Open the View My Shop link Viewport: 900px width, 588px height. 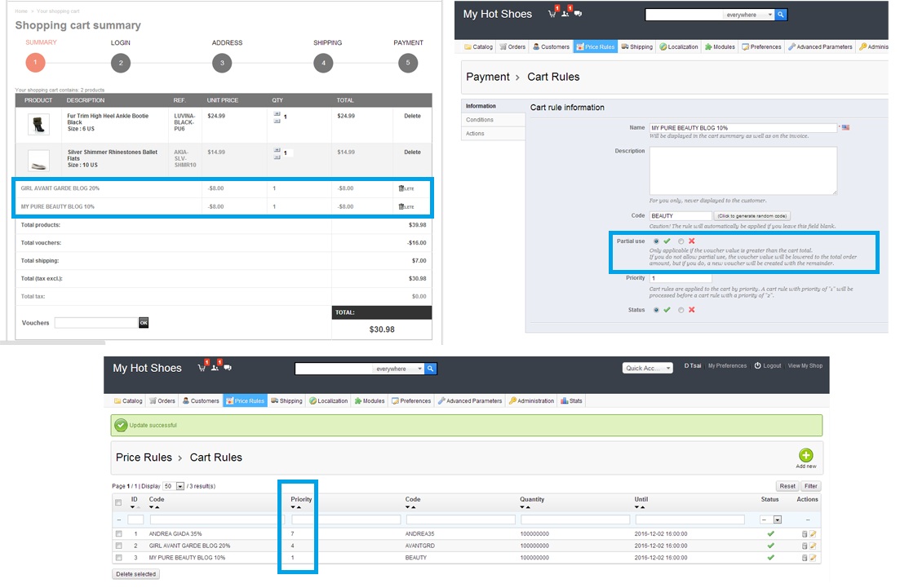(805, 365)
